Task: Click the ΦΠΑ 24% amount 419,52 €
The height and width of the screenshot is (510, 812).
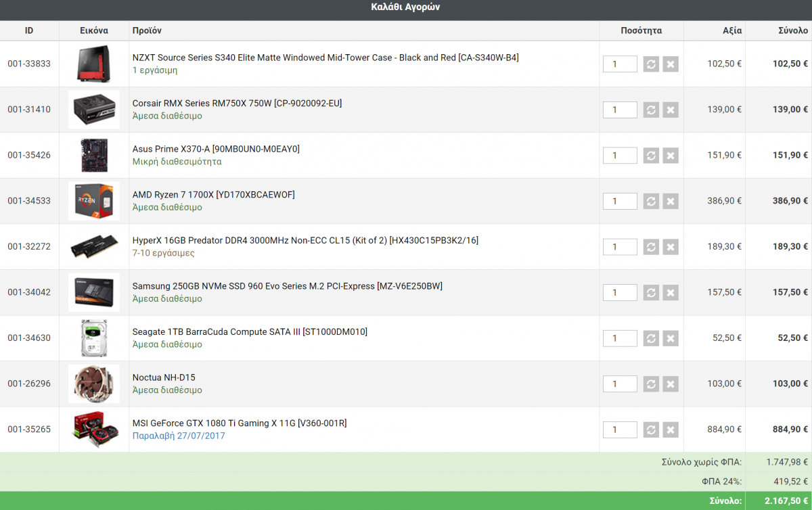Action: coord(792,482)
